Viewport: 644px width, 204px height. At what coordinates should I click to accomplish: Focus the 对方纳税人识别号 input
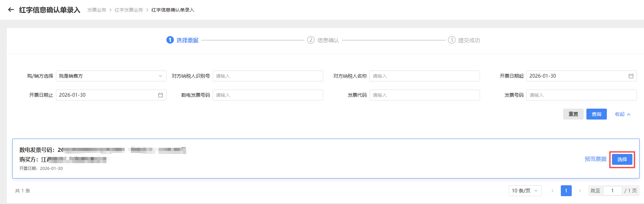tap(268, 76)
